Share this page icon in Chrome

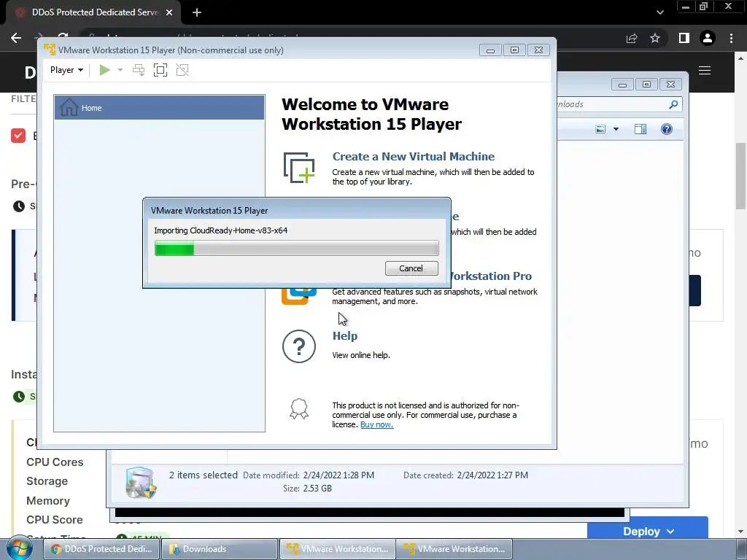click(632, 38)
